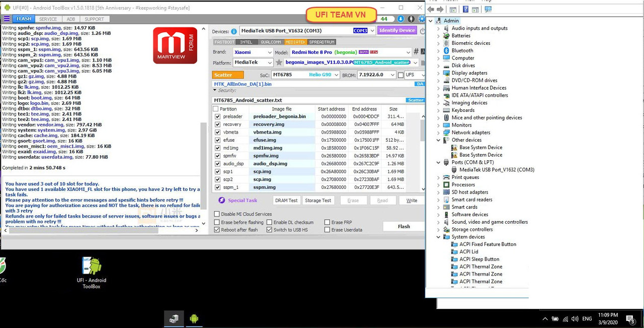Image resolution: width=644 pixels, height=328 pixels.
Task: Click the Android robot icon in taskbar
Action: pyautogui.click(x=194, y=318)
